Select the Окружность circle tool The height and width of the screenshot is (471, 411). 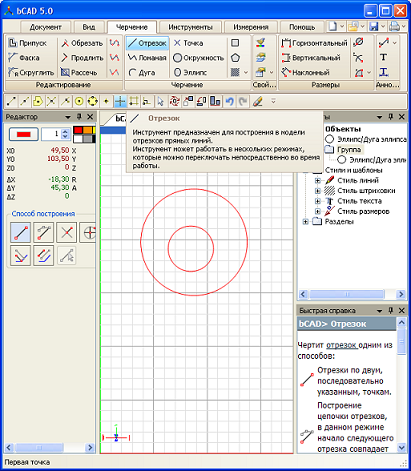coord(198,58)
